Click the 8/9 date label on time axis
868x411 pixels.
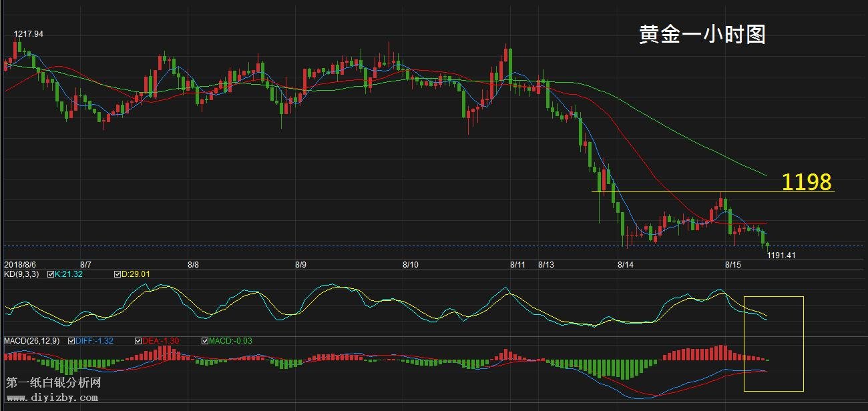pos(300,265)
